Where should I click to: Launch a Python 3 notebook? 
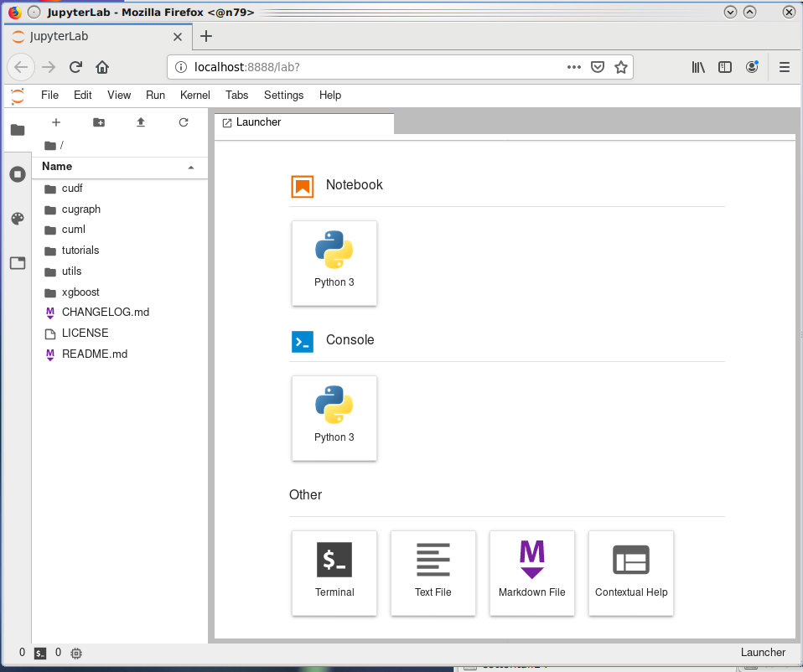click(334, 263)
